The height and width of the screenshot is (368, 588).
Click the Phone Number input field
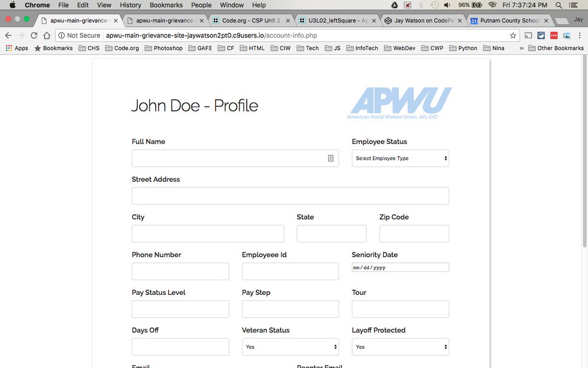pos(180,271)
